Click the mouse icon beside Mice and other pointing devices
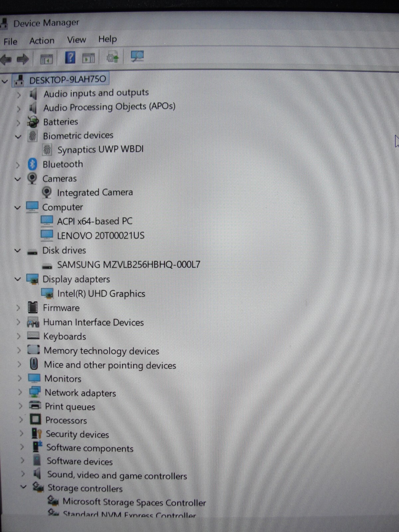 (34, 364)
